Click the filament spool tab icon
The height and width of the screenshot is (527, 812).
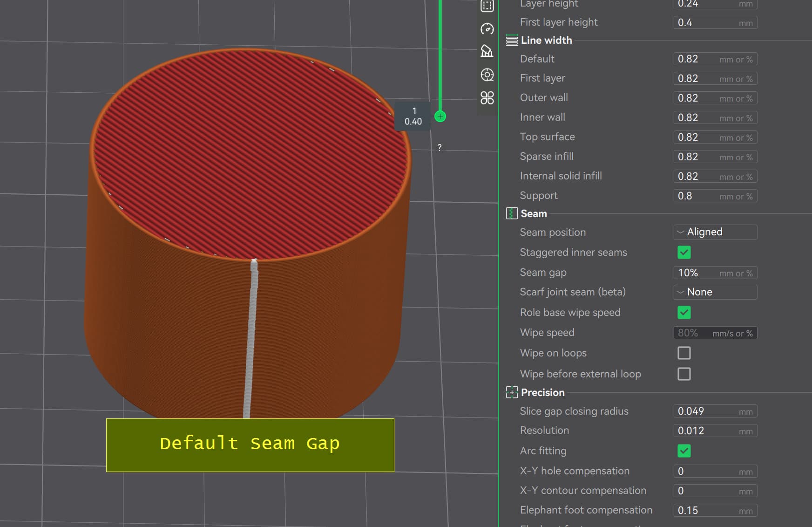tap(487, 75)
